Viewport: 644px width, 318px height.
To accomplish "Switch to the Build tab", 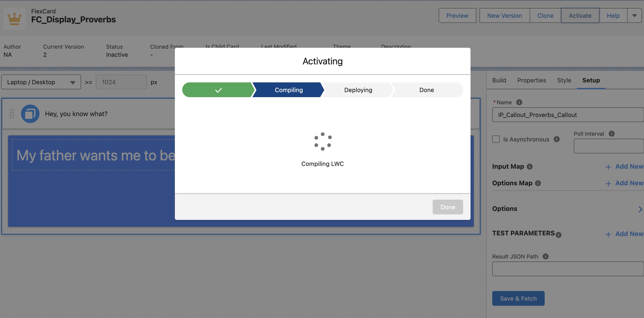I will [x=499, y=80].
